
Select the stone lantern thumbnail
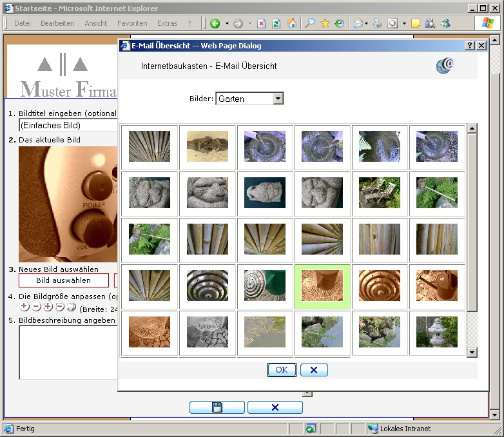(436, 332)
